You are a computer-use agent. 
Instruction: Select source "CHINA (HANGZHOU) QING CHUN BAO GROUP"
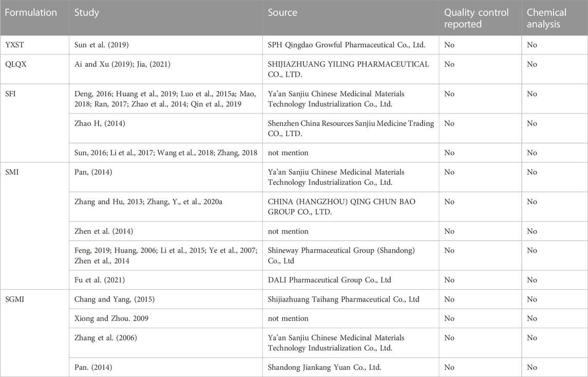342,206
